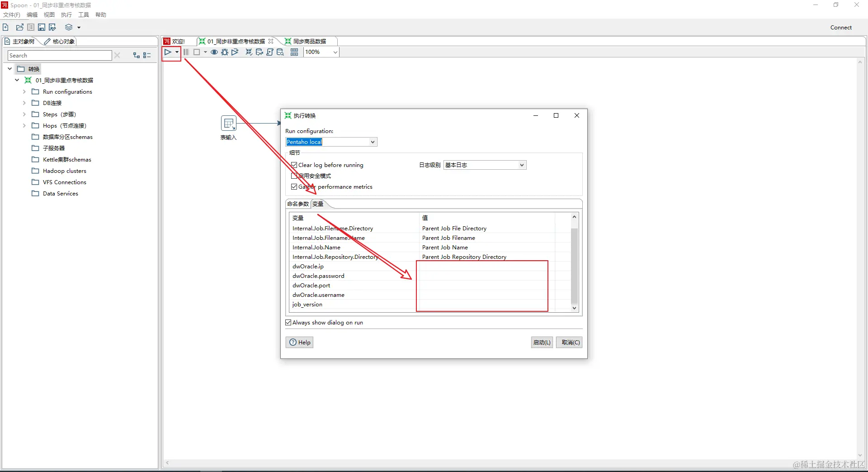
Task: Click the New file toolbar icon
Action: click(5, 27)
